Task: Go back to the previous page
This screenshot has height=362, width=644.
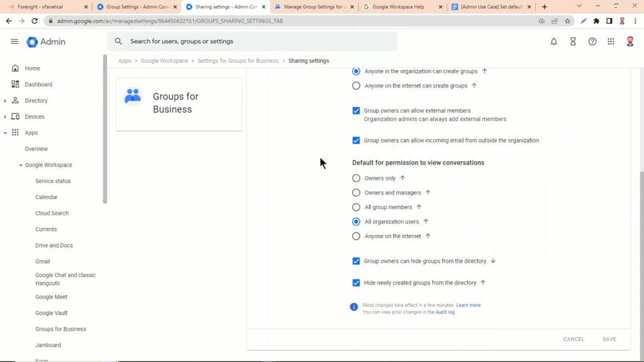Action: tap(9, 21)
